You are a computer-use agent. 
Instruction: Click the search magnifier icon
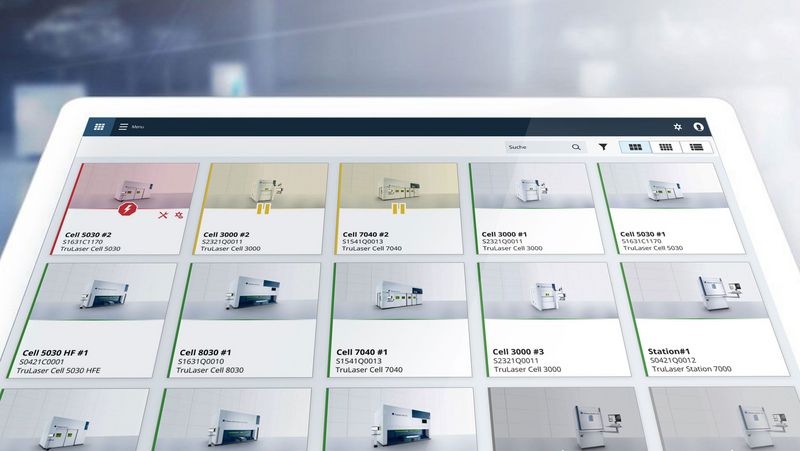(576, 147)
